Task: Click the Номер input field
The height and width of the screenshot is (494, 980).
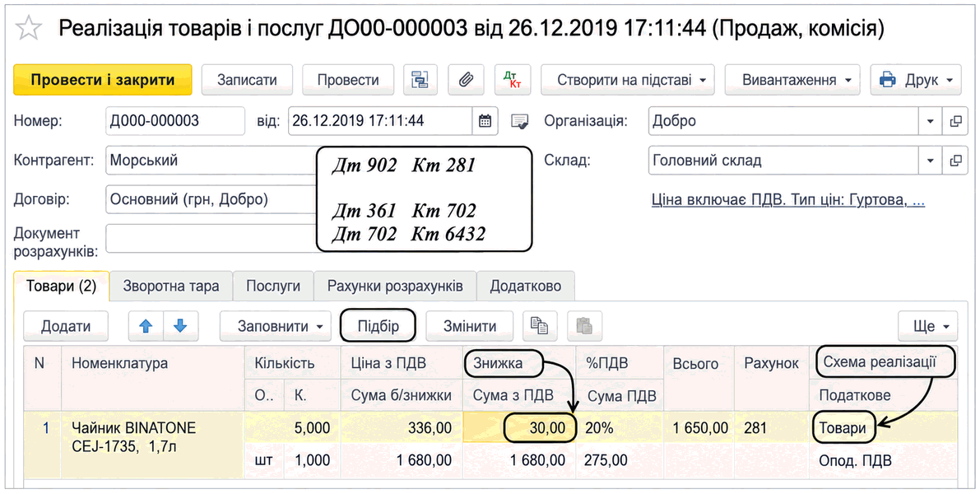Action: coord(175,121)
